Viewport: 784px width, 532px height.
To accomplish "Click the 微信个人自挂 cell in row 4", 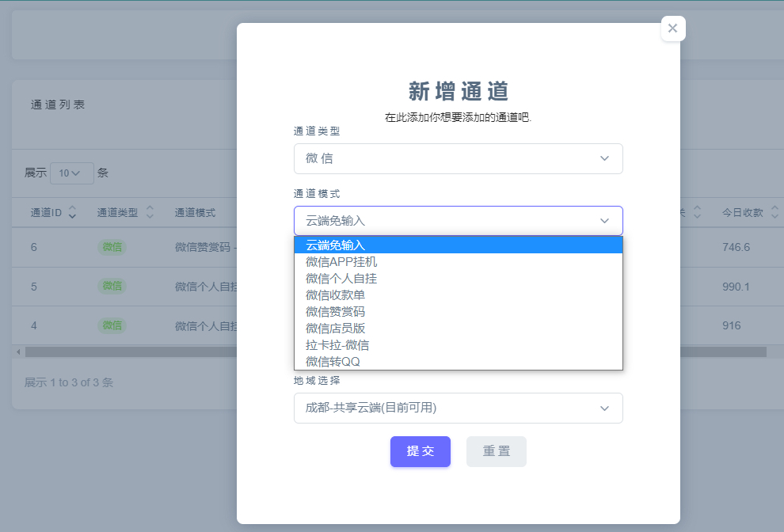I will pos(205,326).
